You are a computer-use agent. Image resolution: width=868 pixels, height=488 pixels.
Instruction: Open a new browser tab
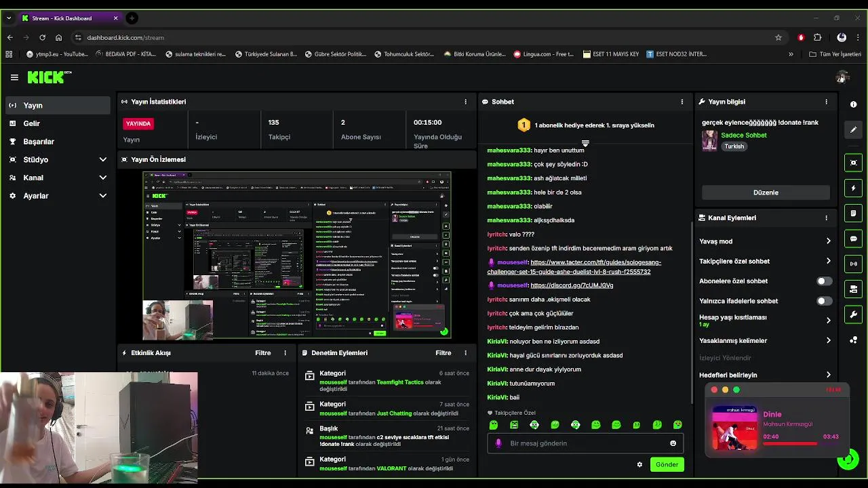pos(132,18)
